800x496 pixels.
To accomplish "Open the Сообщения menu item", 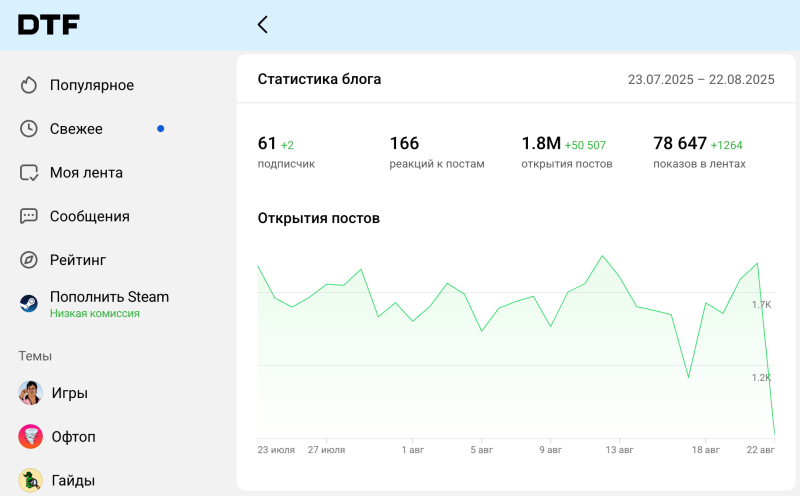I will [x=90, y=216].
